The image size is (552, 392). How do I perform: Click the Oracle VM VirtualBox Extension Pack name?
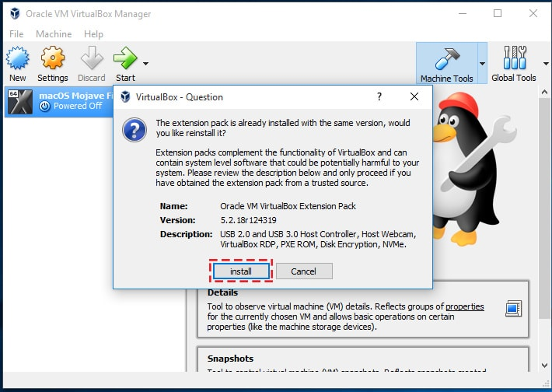[x=288, y=206]
